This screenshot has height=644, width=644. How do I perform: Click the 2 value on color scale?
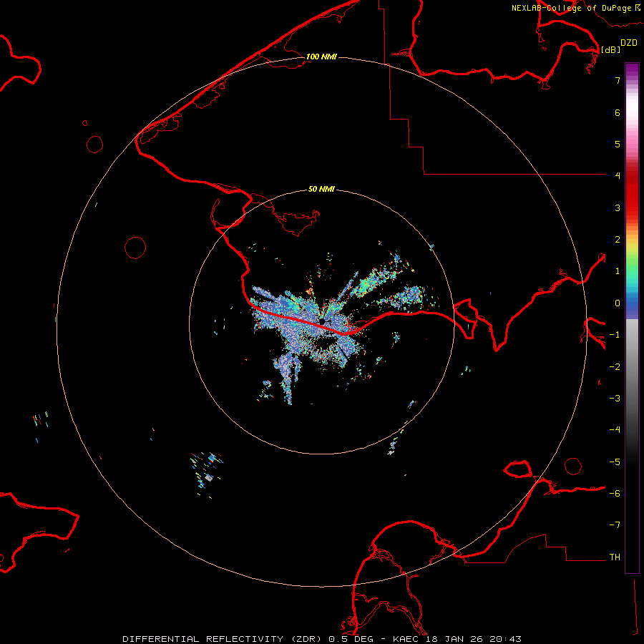[x=618, y=240]
